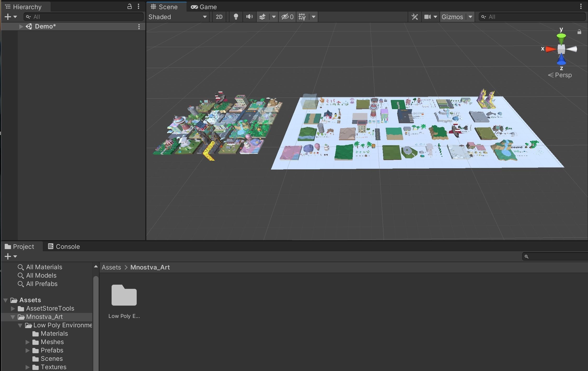Screen dimensions: 588x371
Task: Click the red X axis cone
Action: [x=551, y=49]
